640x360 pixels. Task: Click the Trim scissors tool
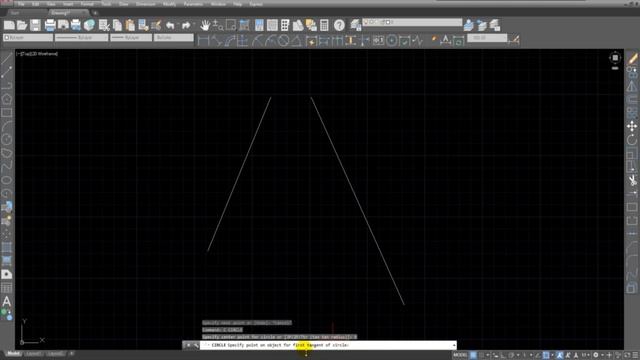632,180
